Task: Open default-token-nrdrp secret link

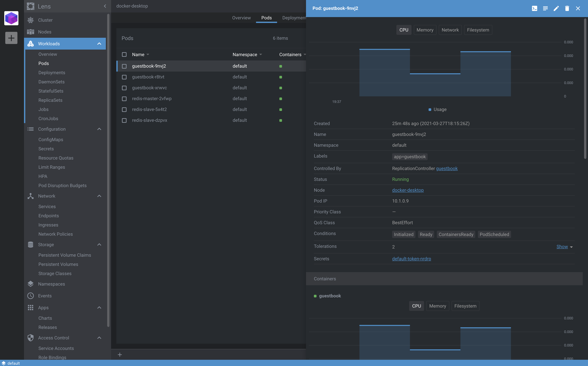Action: [412, 259]
